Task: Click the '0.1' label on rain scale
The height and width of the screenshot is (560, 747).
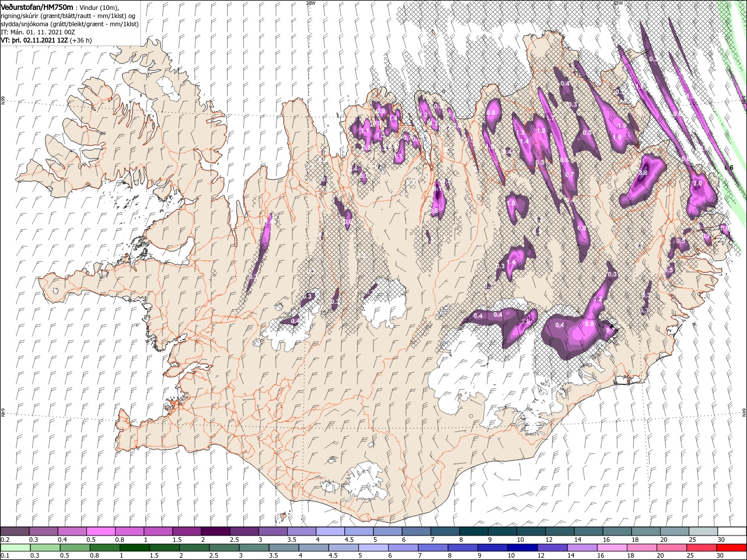Action: (x=5, y=556)
